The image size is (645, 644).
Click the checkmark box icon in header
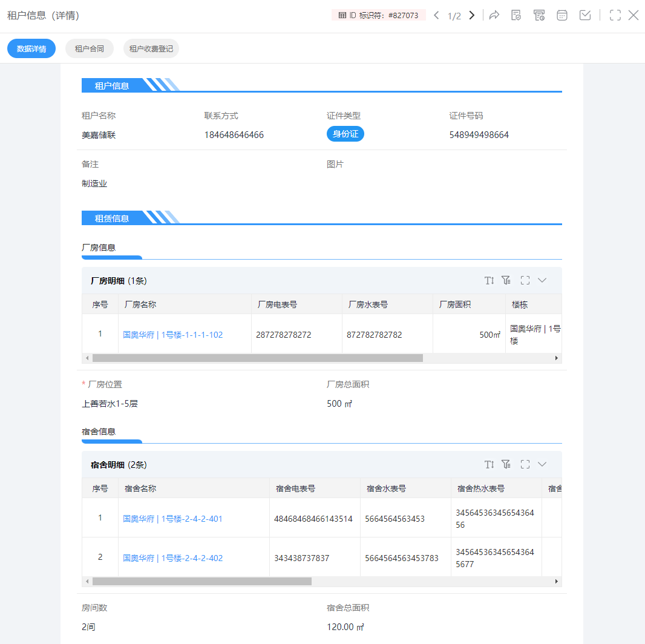[585, 16]
